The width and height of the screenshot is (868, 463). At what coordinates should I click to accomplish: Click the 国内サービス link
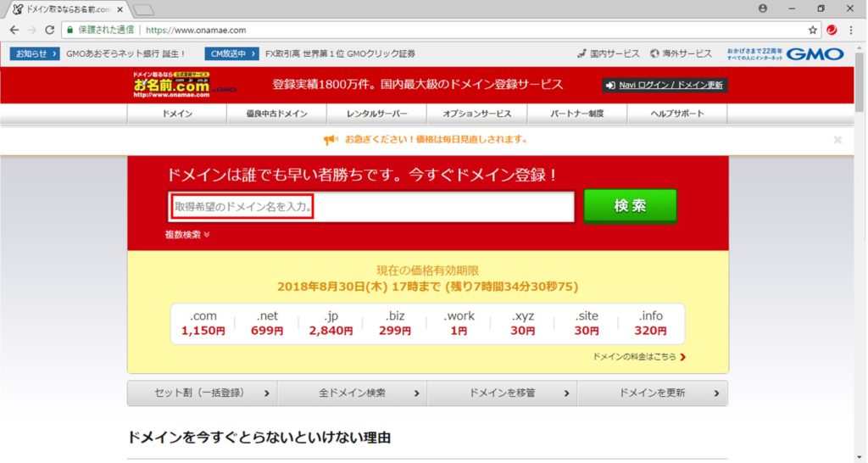[609, 53]
